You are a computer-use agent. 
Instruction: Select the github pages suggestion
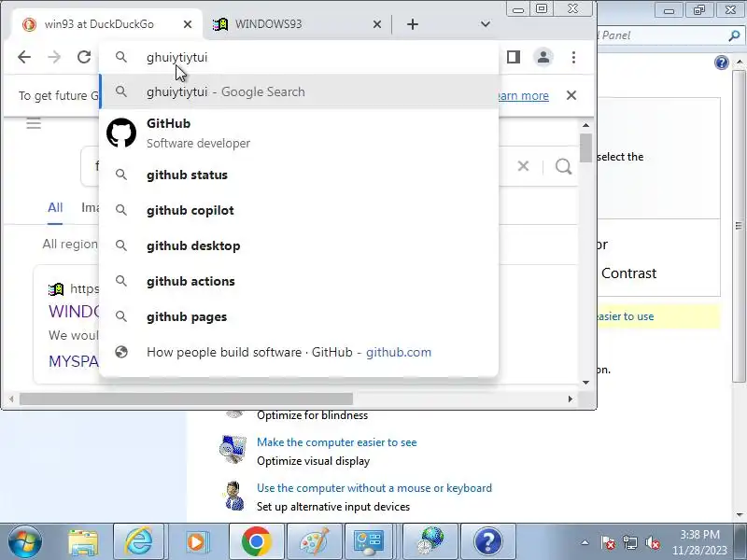click(299, 316)
